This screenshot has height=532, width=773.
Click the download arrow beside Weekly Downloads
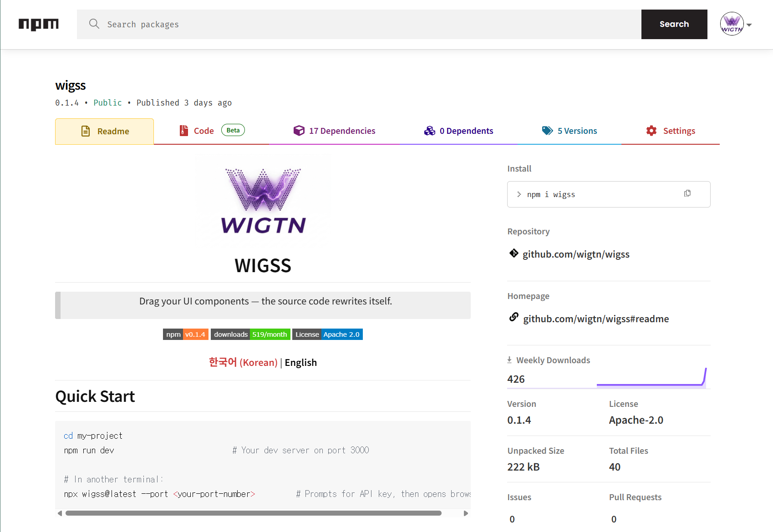(x=509, y=360)
